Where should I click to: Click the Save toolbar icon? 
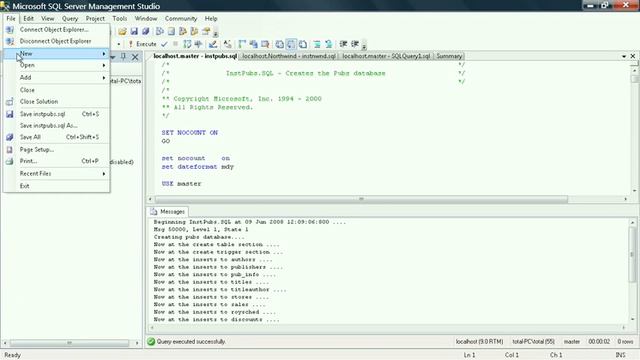134,31
